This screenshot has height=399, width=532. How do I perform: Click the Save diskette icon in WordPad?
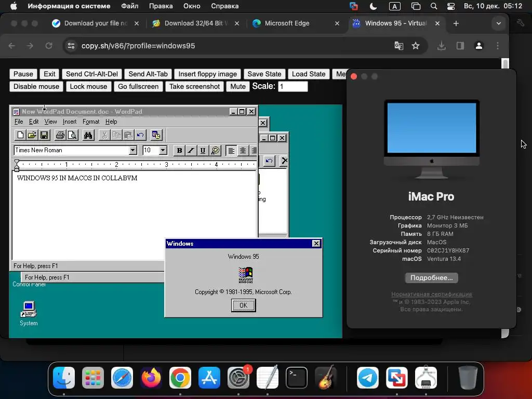(x=44, y=135)
